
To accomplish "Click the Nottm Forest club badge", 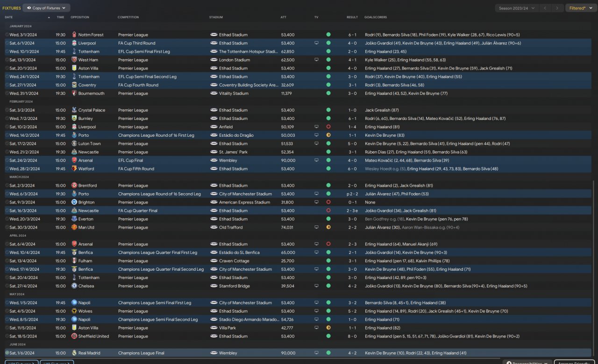I will (74, 35).
